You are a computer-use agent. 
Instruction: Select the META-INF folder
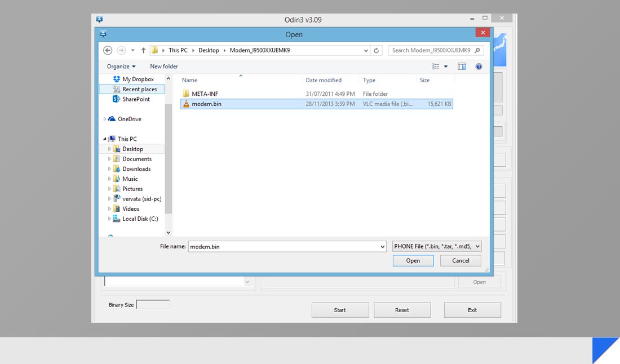tap(316, 94)
